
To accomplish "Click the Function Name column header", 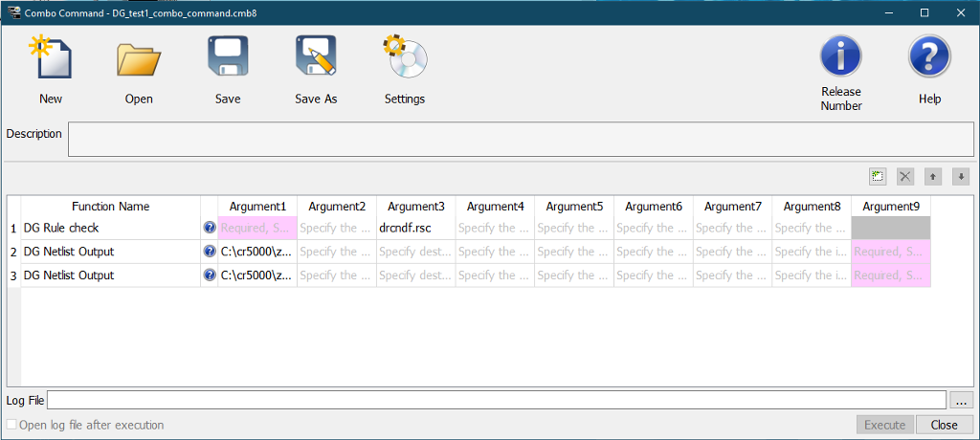I will [x=111, y=207].
